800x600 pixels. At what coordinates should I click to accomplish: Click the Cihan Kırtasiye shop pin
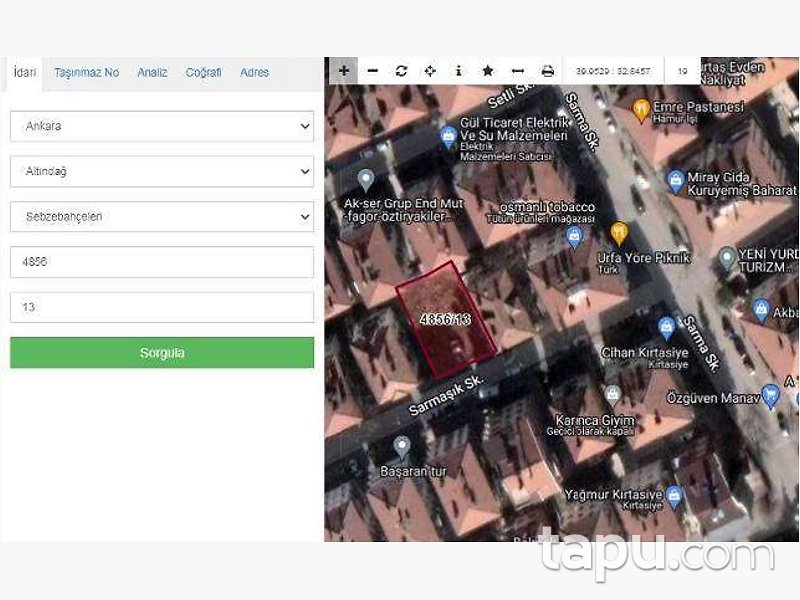(666, 328)
